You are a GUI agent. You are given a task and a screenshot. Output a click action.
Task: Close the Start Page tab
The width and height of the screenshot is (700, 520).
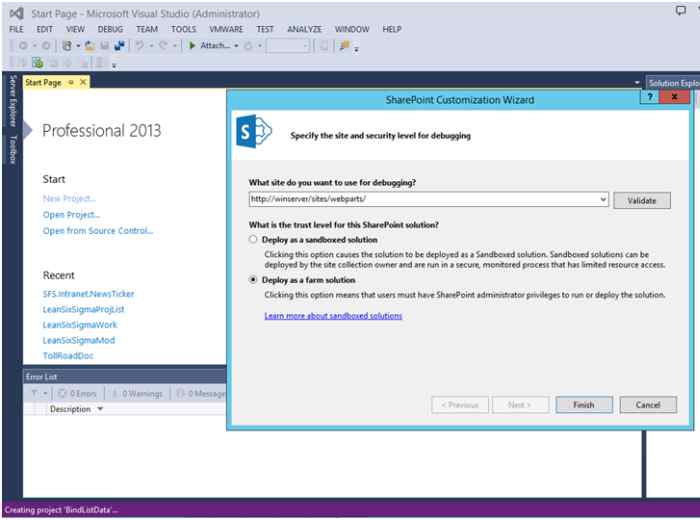pos(83,83)
